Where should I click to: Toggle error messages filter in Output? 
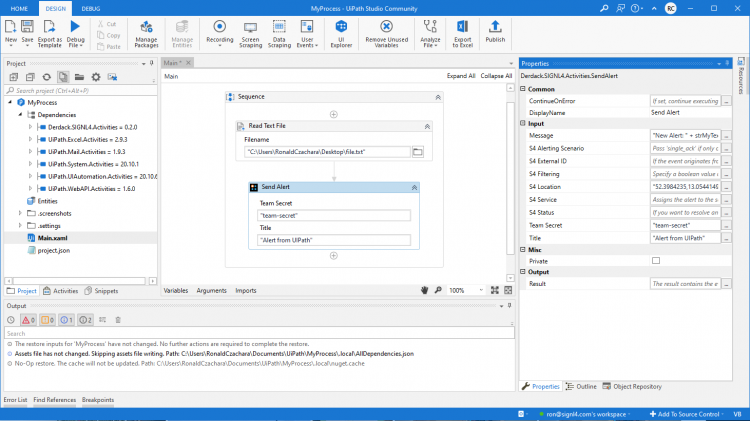pyautogui.click(x=29, y=320)
